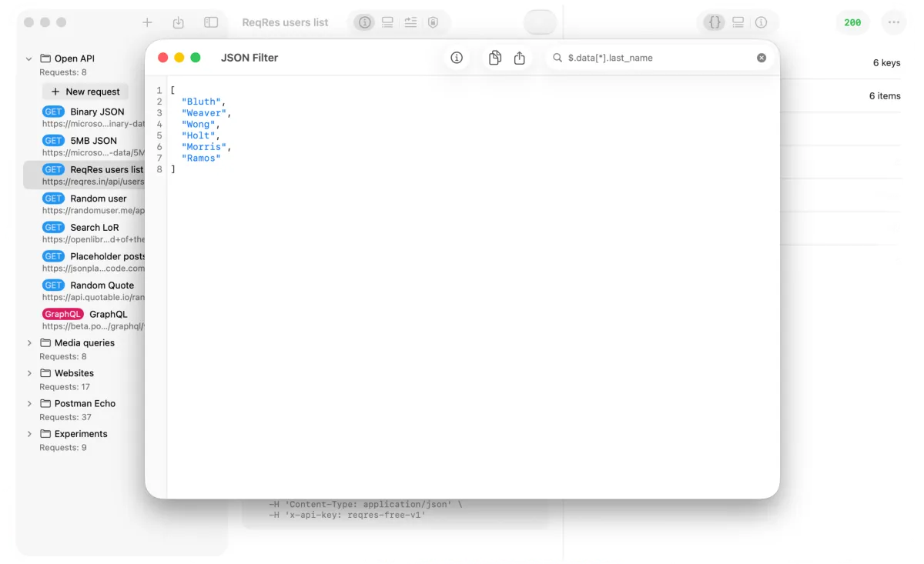
Task: Select the raw response text view
Action: (x=738, y=22)
